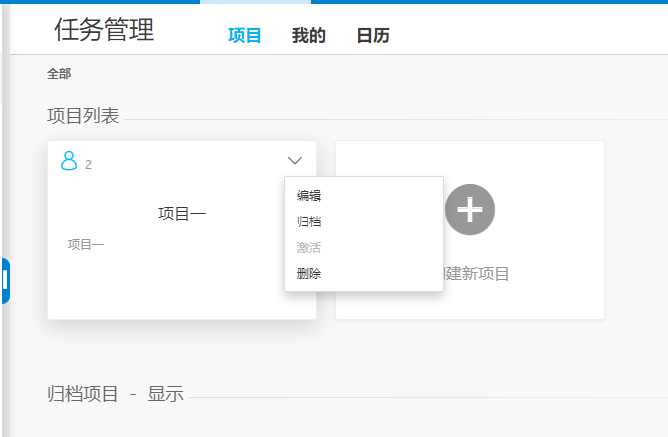This screenshot has height=437, width=668.
Task: Toggle 显示 for archived projects
Action: tap(166, 394)
